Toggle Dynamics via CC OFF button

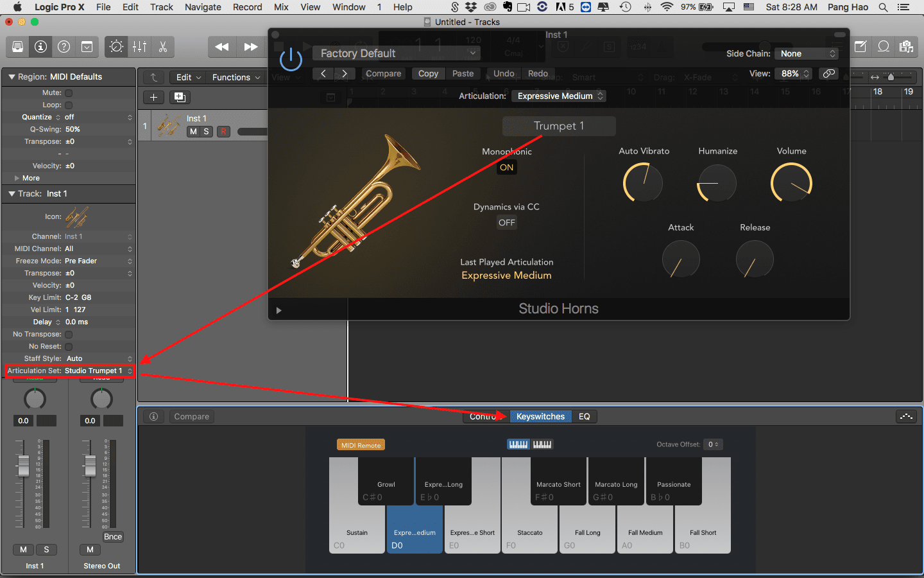click(507, 223)
